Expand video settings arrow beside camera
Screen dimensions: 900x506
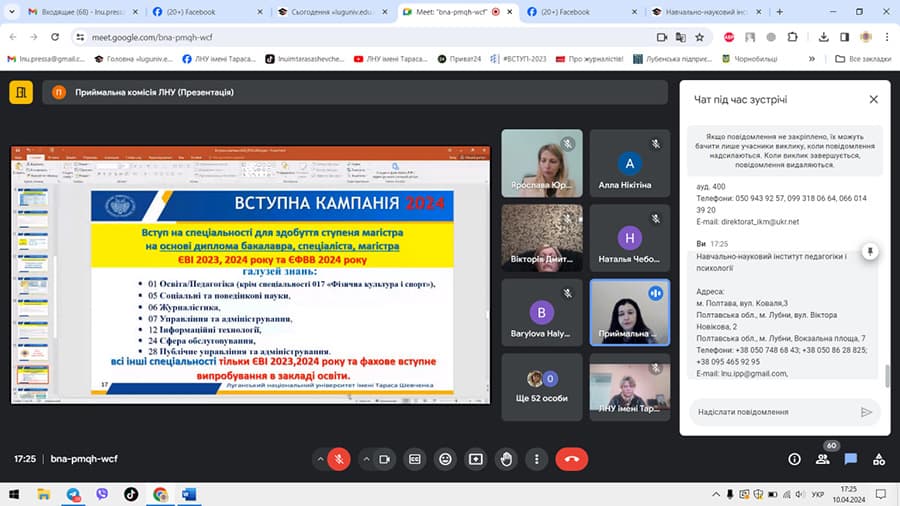coord(366,459)
